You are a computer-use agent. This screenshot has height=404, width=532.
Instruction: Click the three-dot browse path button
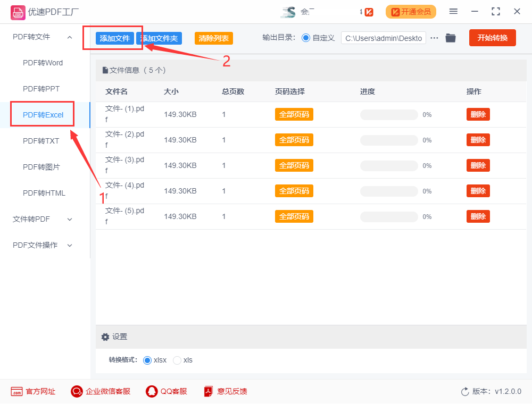(434, 38)
